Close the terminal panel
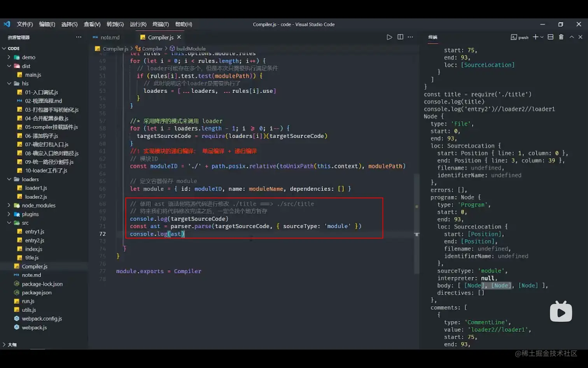This screenshot has height=368, width=588. tap(580, 37)
